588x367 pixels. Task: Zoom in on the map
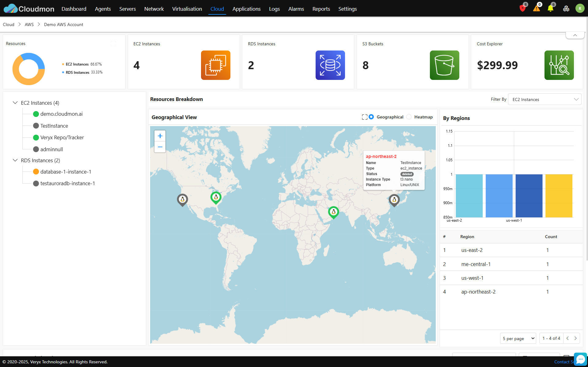[x=160, y=136]
